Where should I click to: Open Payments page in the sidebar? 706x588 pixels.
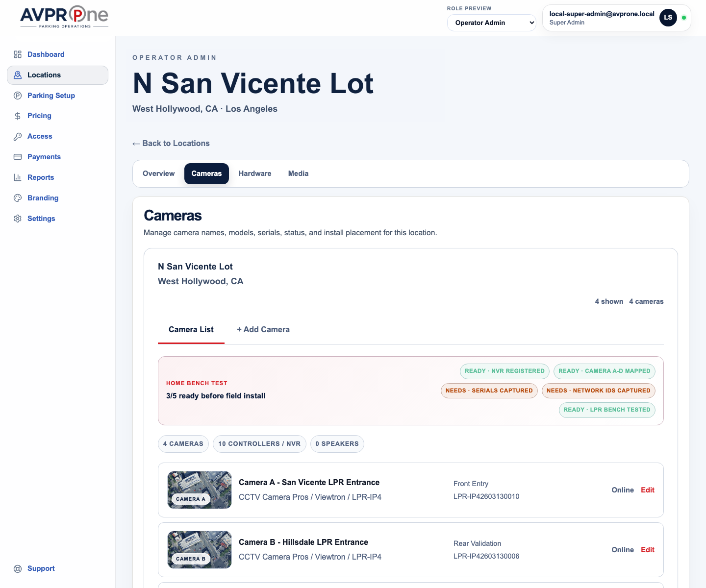[x=57, y=157]
